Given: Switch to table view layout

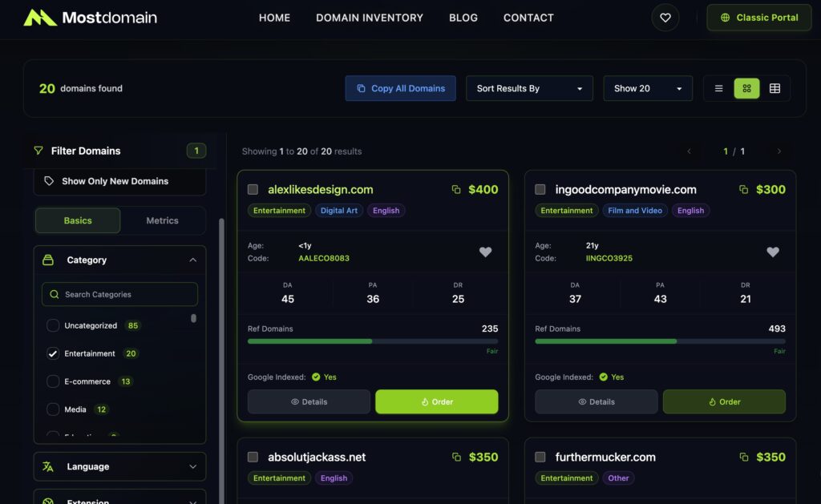Looking at the screenshot, I should pos(774,88).
